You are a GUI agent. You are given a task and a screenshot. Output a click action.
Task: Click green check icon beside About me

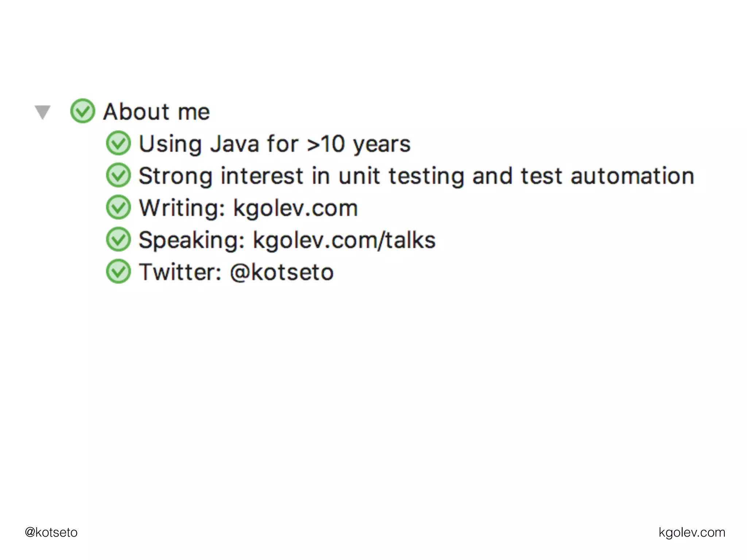(82, 111)
